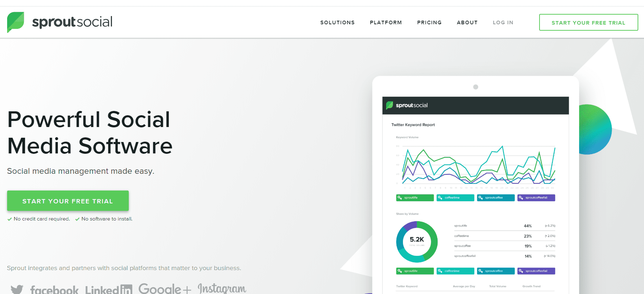Click the Twitter Keyword column header

(407, 286)
